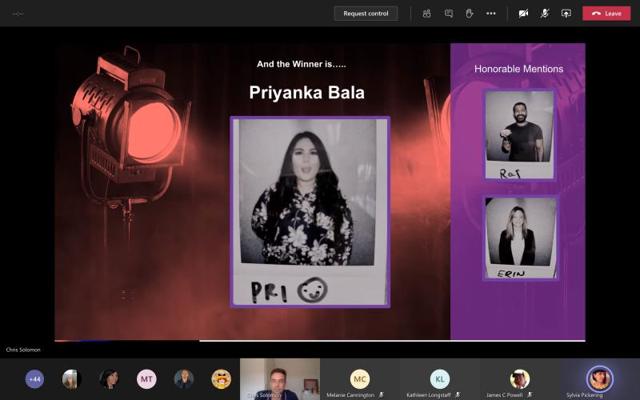Open the participants panel icon
Image resolution: width=640 pixels, height=400 pixels.
(426, 13)
